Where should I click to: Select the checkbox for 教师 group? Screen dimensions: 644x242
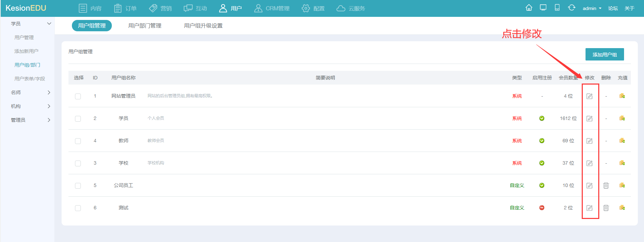[78, 141]
